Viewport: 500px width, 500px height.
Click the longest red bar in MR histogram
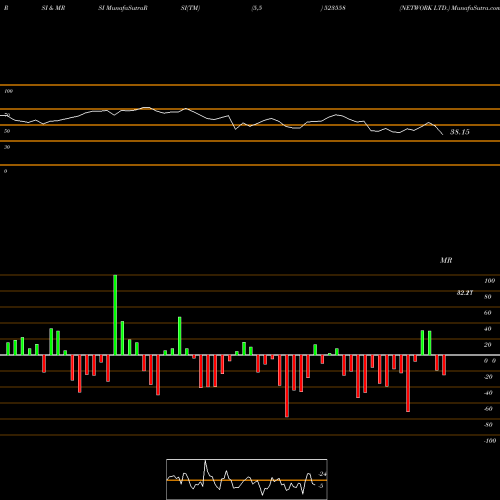coord(287,386)
